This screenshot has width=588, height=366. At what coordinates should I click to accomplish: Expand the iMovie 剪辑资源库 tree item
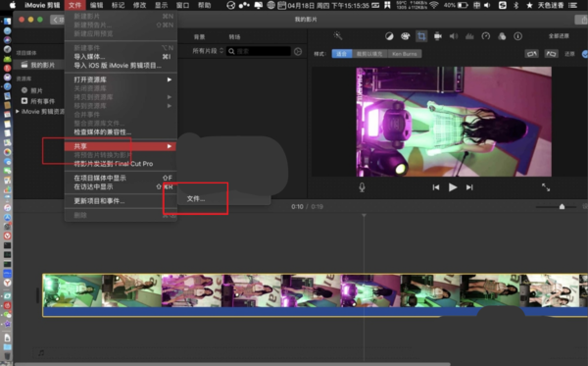coord(18,112)
